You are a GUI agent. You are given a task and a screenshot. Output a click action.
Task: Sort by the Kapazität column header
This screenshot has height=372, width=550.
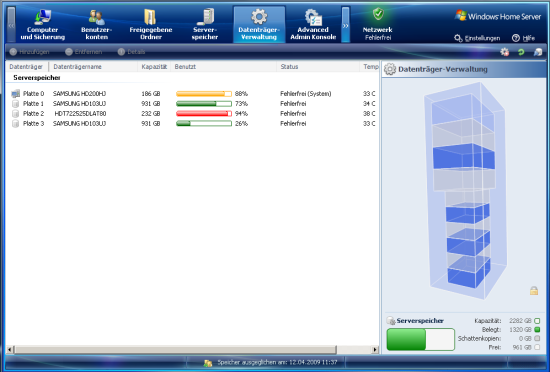pos(154,67)
